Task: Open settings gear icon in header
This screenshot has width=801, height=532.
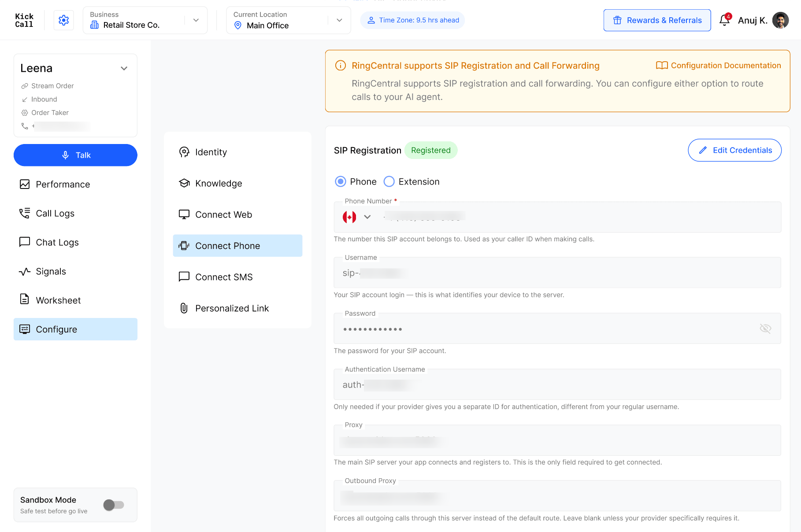Action: click(x=64, y=20)
